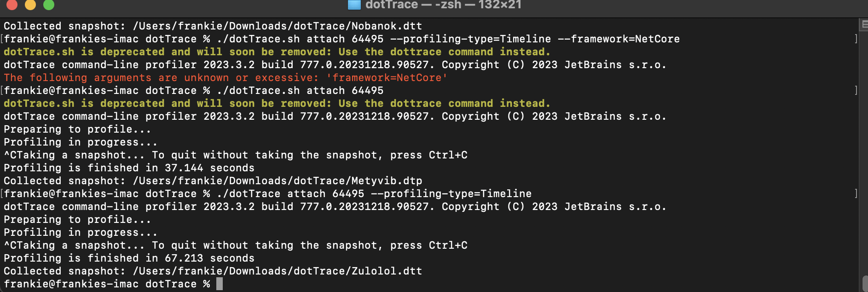868x292 pixels.
Task: Click the command containing '--framework=NetCore'
Action: pos(454,39)
